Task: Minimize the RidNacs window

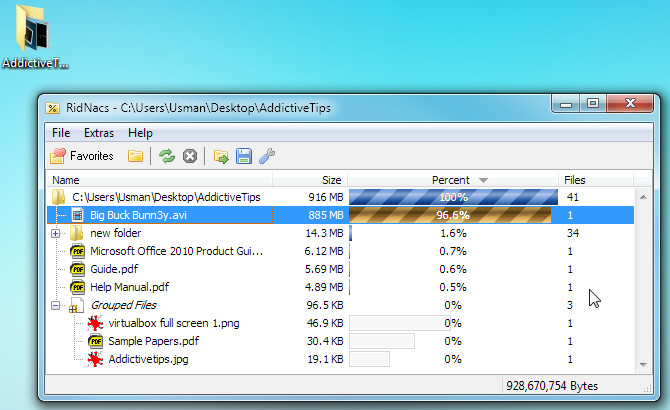Action: tap(566, 104)
